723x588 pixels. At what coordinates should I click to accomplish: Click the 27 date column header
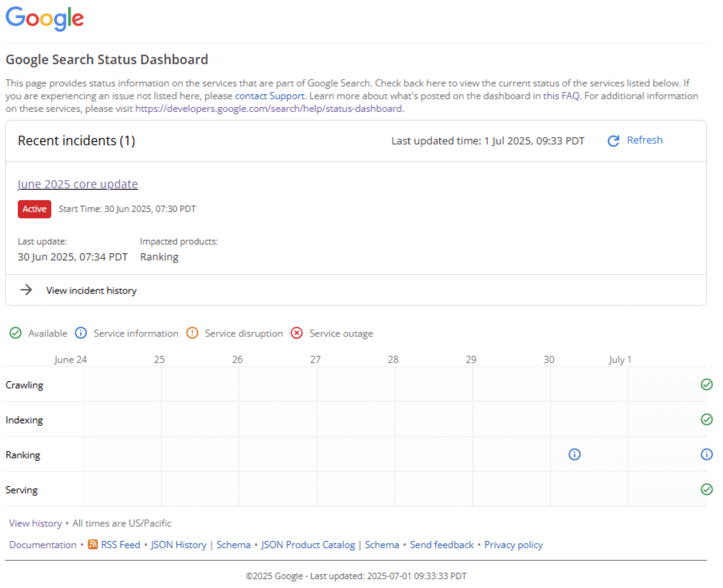pyautogui.click(x=315, y=359)
